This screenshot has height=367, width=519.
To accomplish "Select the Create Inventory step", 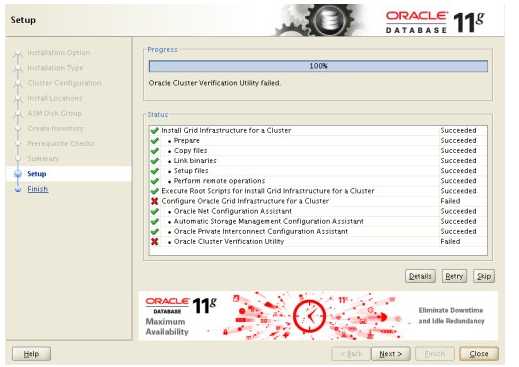I will click(55, 128).
